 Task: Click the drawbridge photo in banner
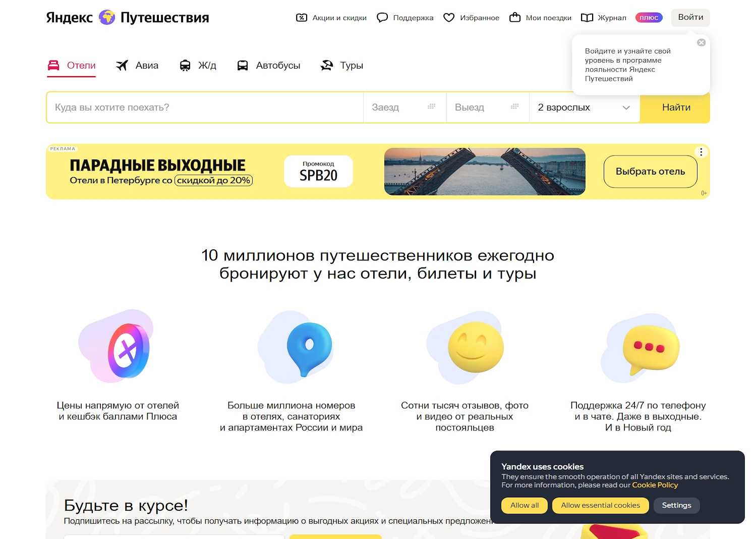point(485,172)
